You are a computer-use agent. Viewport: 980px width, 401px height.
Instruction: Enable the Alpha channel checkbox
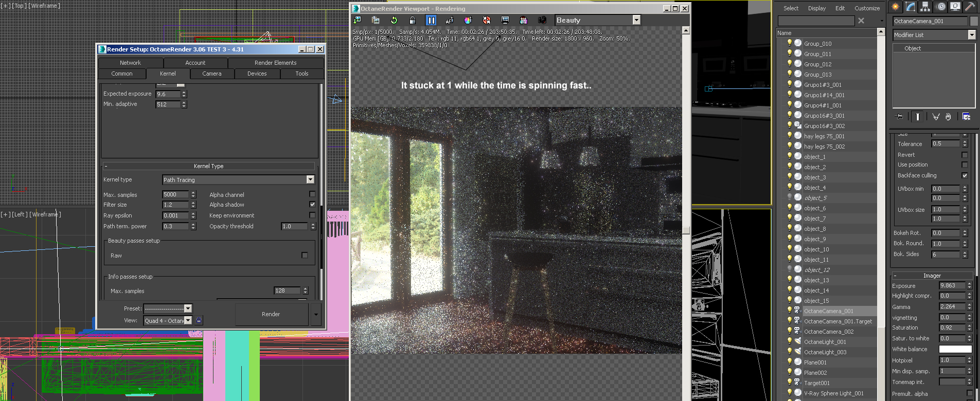tap(312, 194)
